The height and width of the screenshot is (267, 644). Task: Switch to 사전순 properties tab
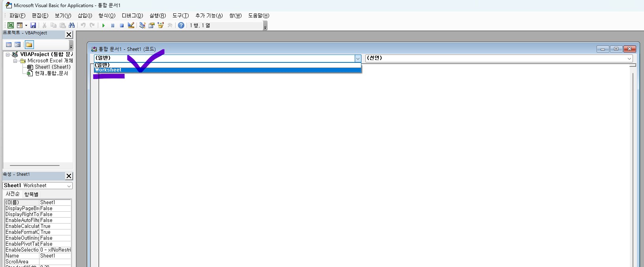[13, 194]
